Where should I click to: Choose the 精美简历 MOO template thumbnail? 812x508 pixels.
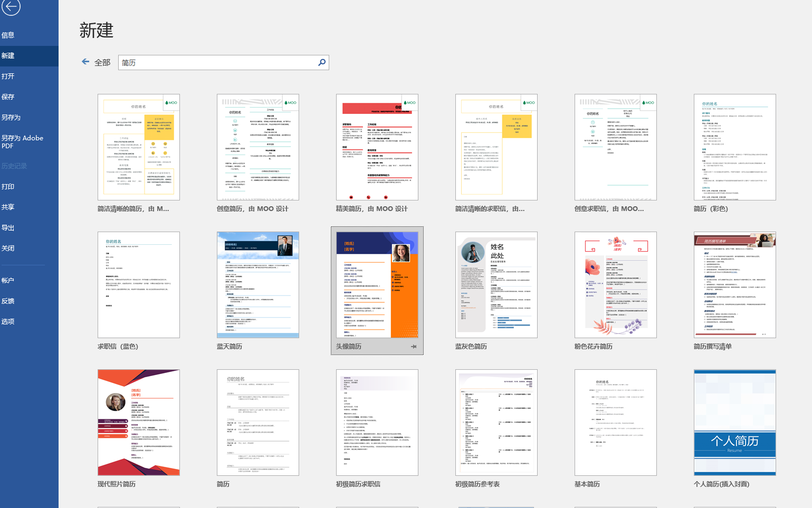point(377,147)
